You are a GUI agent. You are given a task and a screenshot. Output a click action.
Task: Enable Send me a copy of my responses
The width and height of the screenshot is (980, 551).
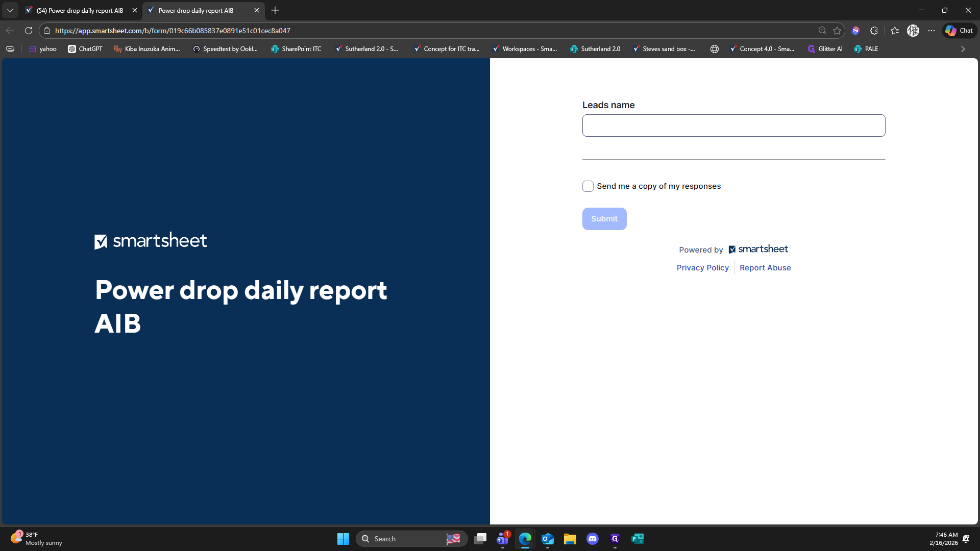click(x=588, y=186)
